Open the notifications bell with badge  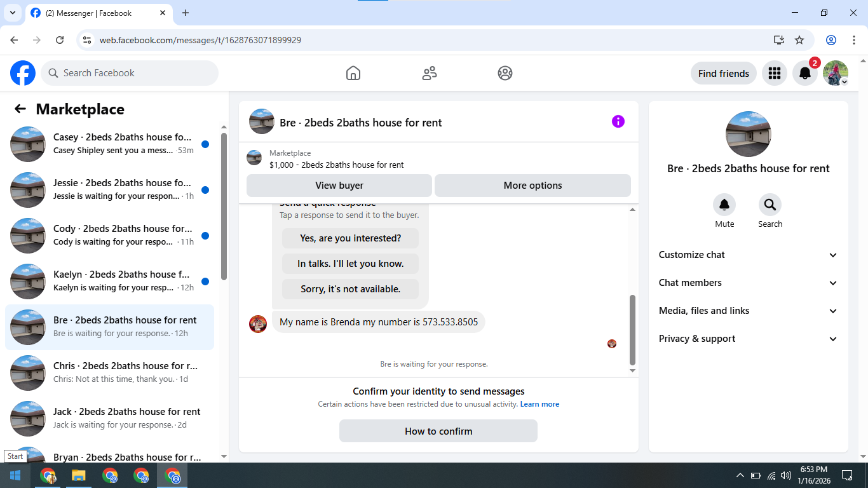pyautogui.click(x=805, y=73)
